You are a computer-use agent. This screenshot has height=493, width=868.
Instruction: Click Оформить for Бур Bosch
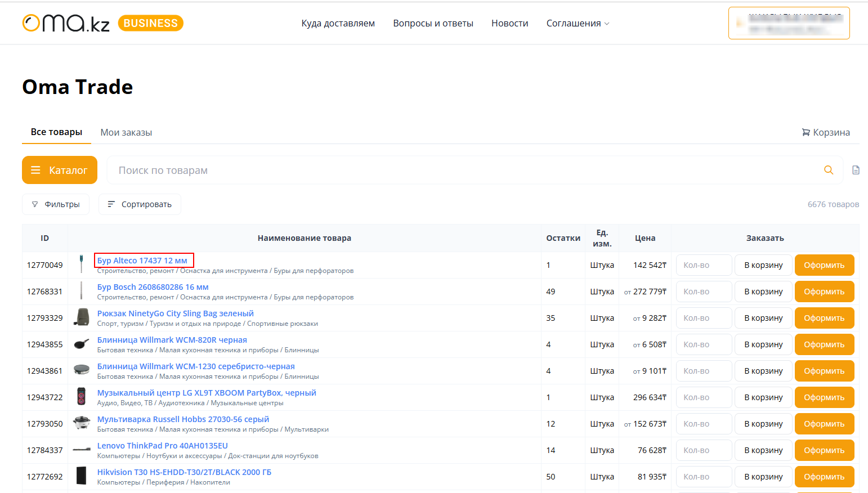click(824, 292)
